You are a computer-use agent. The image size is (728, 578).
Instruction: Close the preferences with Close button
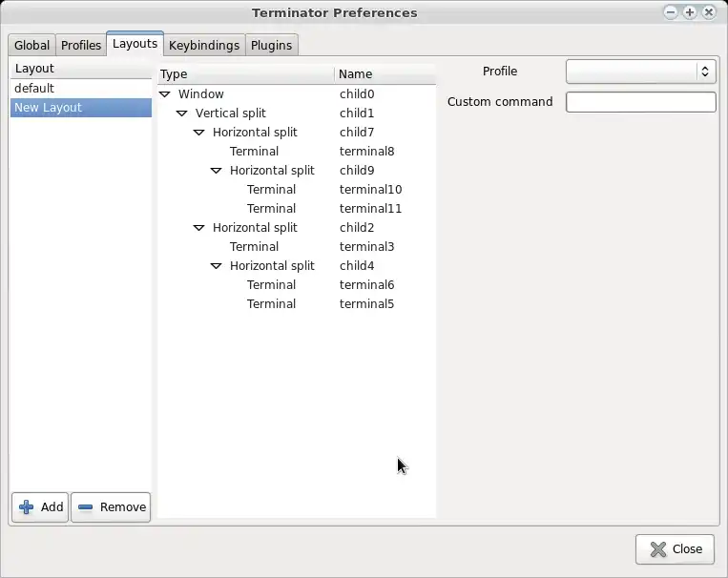point(675,549)
